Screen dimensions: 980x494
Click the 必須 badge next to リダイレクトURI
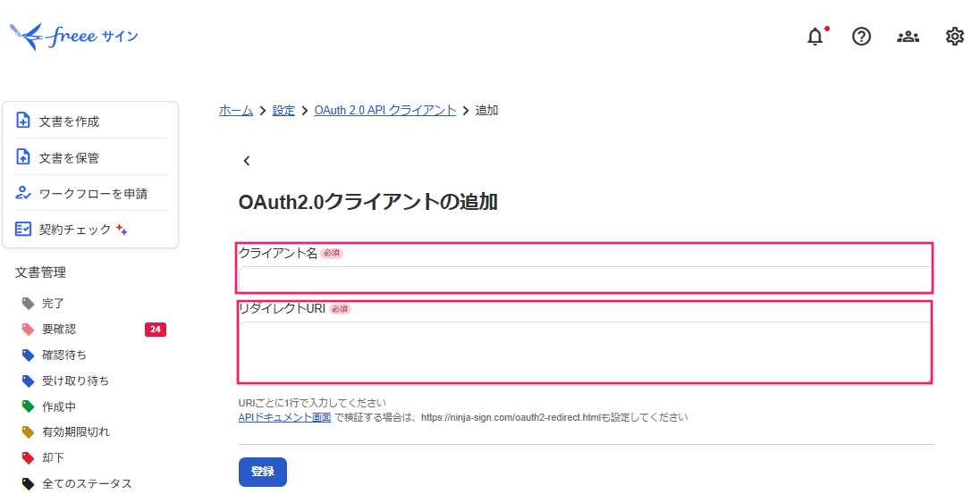click(340, 308)
